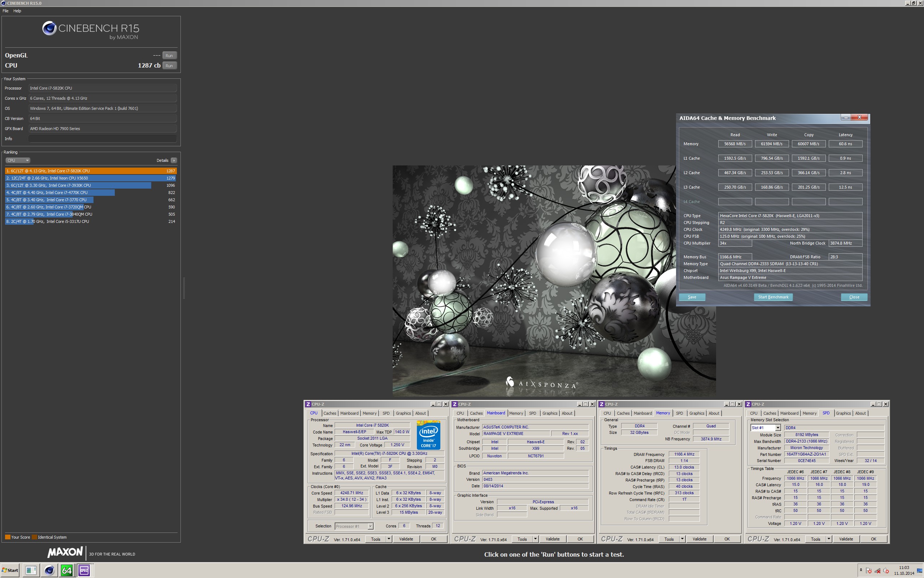The image size is (924, 578).
Task: Click the MAXON logo at the bottom
Action: click(x=65, y=552)
